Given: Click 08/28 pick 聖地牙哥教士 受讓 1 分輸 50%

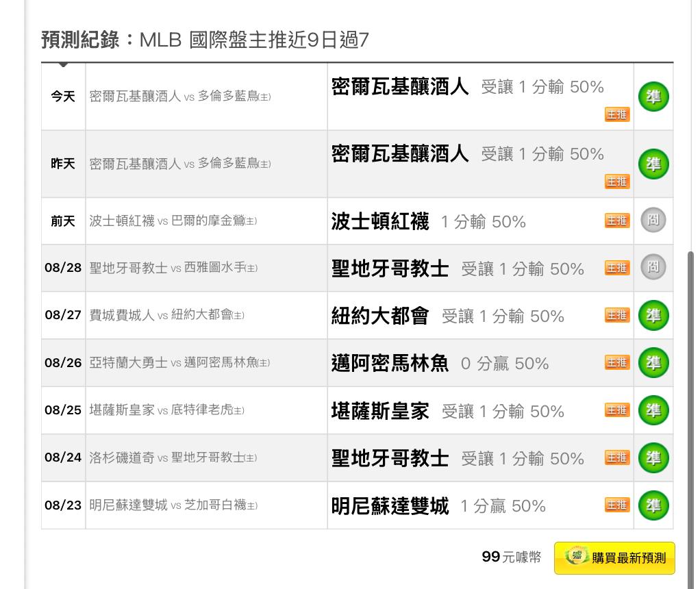Looking at the screenshot, I should (458, 269).
